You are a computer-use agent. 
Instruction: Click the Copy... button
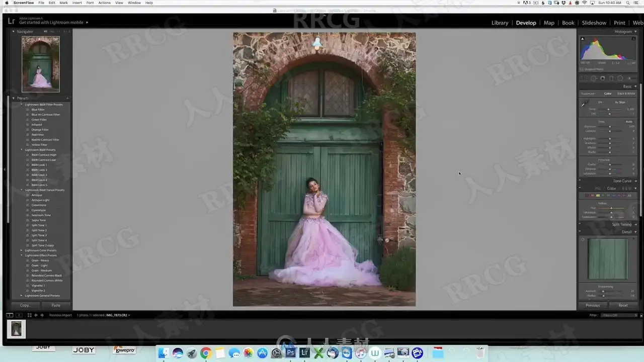click(x=26, y=305)
